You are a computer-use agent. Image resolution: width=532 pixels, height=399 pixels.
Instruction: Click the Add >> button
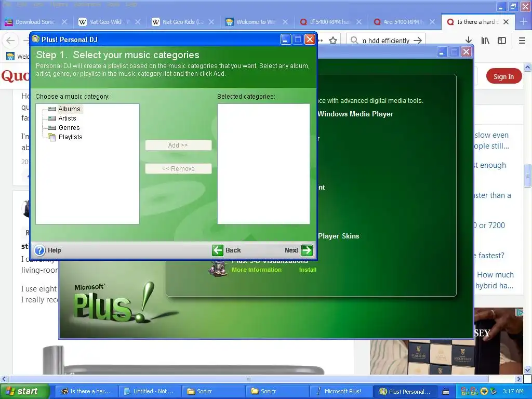178,145
